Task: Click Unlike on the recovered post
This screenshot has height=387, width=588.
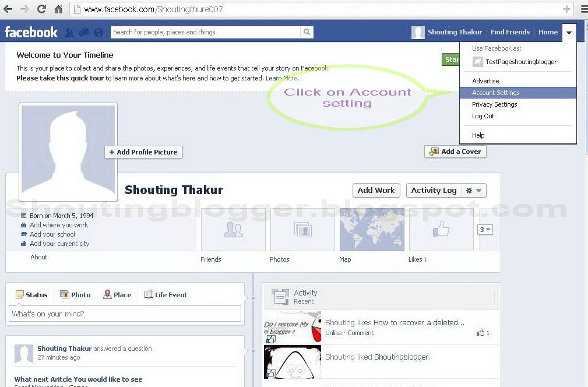Action: click(333, 333)
